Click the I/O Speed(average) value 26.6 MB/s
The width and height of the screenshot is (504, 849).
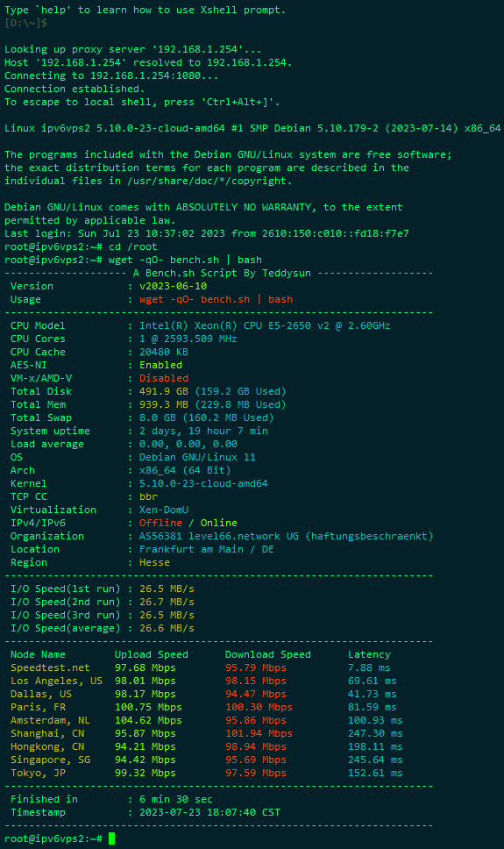pos(167,628)
